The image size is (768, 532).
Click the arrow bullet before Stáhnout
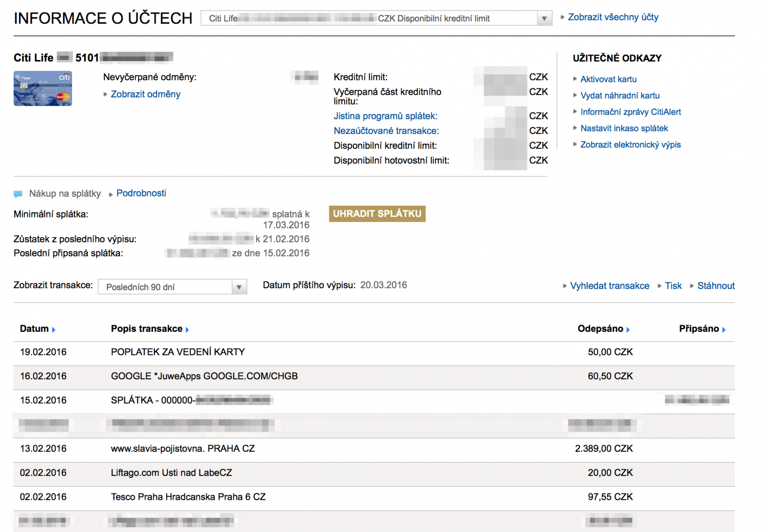(x=692, y=286)
